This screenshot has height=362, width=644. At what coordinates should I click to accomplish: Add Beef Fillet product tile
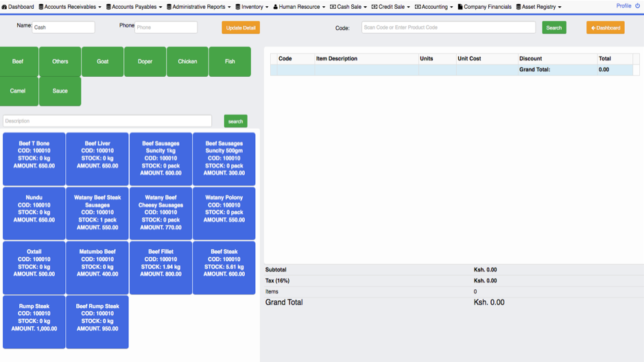[160, 267]
